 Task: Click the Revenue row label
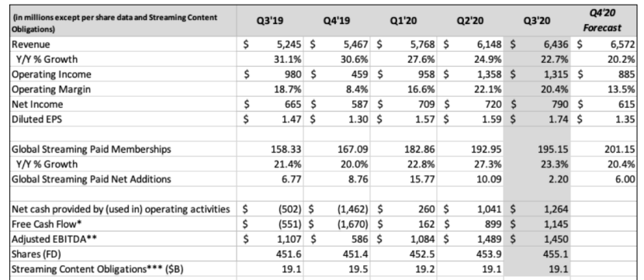(x=31, y=44)
